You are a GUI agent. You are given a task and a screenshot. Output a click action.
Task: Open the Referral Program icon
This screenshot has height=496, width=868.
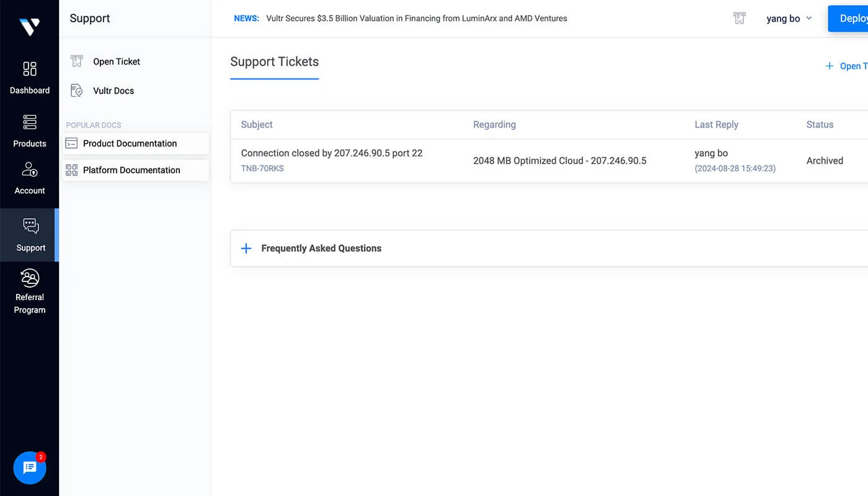[x=29, y=278]
